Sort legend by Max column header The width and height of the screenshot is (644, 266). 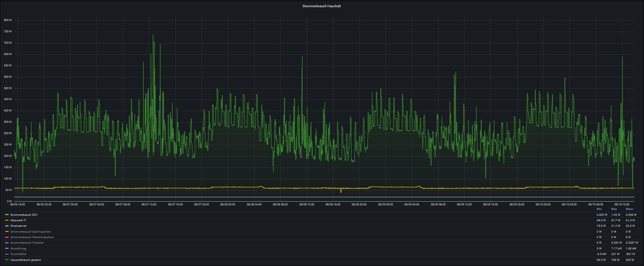coord(614,209)
